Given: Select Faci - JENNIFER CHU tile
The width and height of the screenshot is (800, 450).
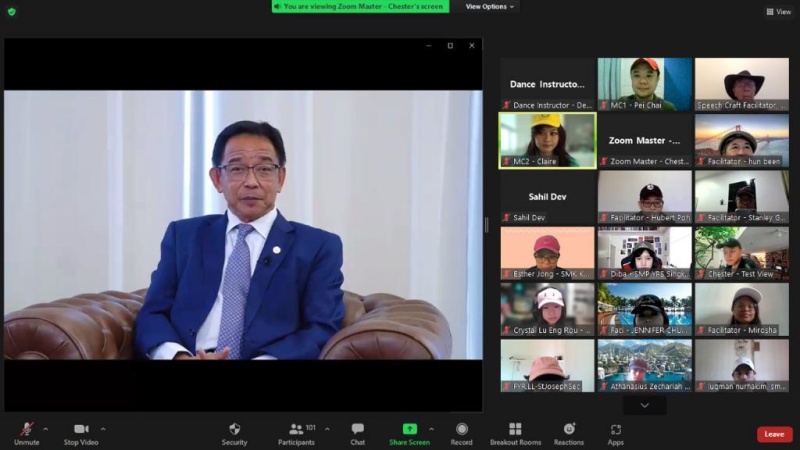Looking at the screenshot, I should coord(645,310).
